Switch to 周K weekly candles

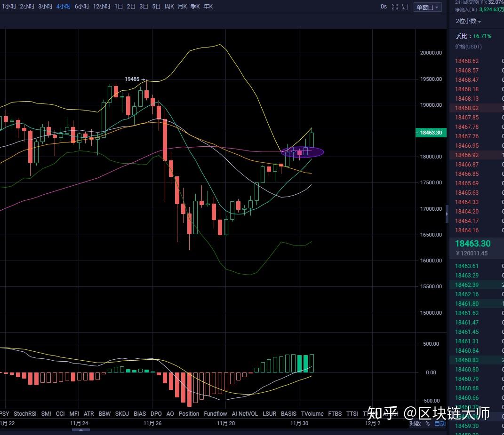169,7
